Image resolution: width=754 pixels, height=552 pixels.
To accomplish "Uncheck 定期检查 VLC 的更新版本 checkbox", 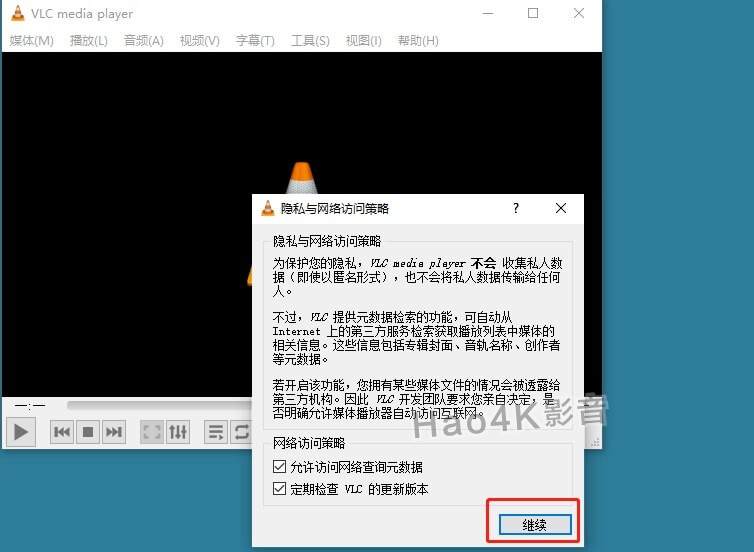I will point(279,489).
